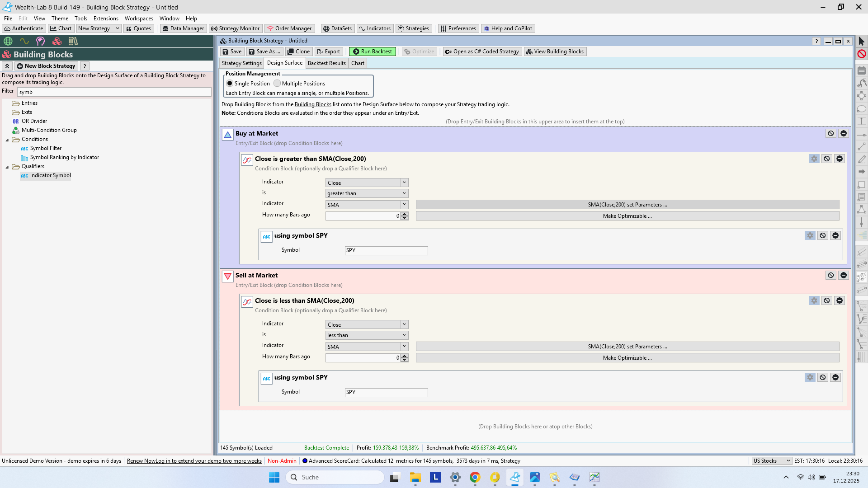Disable the Close is less than SMA condition
868x488 pixels.
(826, 300)
